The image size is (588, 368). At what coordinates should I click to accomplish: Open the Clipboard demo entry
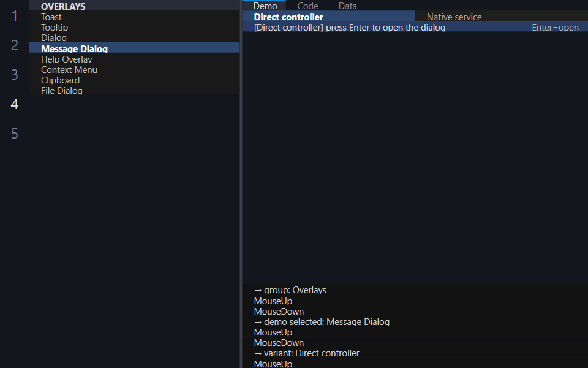point(134,80)
